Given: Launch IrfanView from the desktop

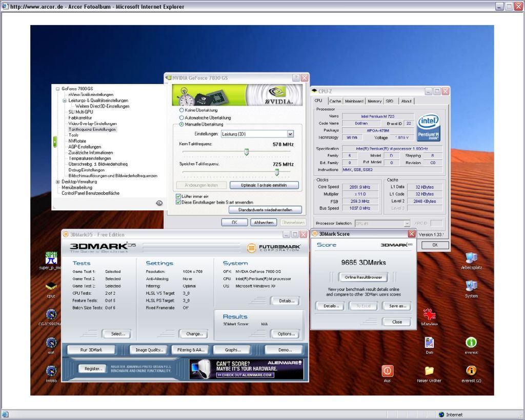Looking at the screenshot, I should point(429,314).
